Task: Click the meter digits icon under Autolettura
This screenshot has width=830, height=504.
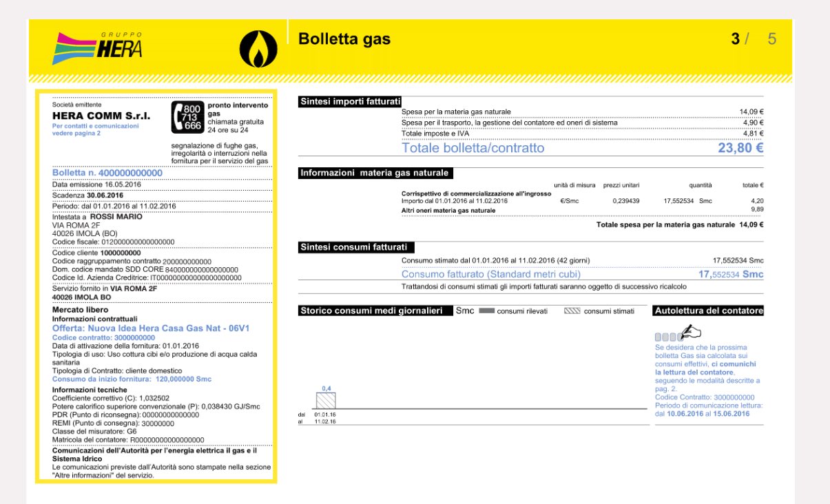Action: point(667,337)
